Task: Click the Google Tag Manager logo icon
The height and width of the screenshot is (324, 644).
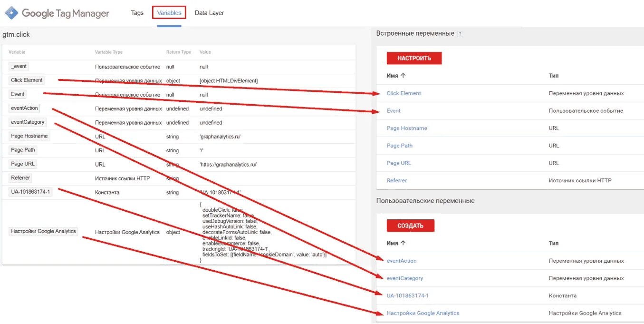Action: click(11, 13)
